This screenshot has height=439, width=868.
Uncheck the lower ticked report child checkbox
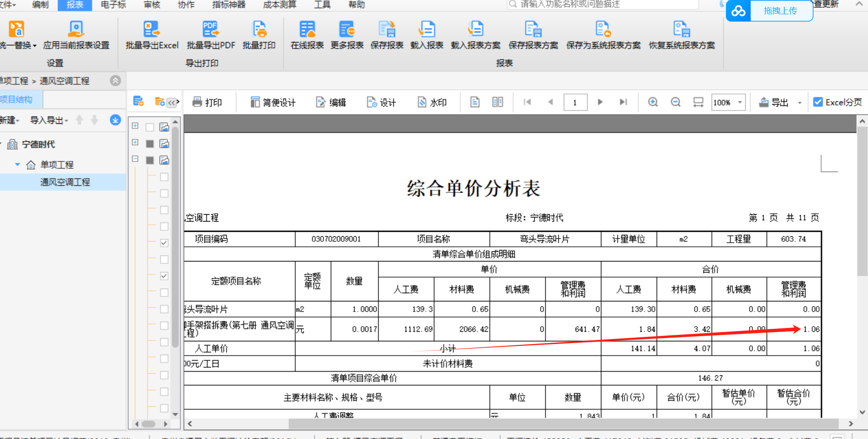(x=164, y=276)
